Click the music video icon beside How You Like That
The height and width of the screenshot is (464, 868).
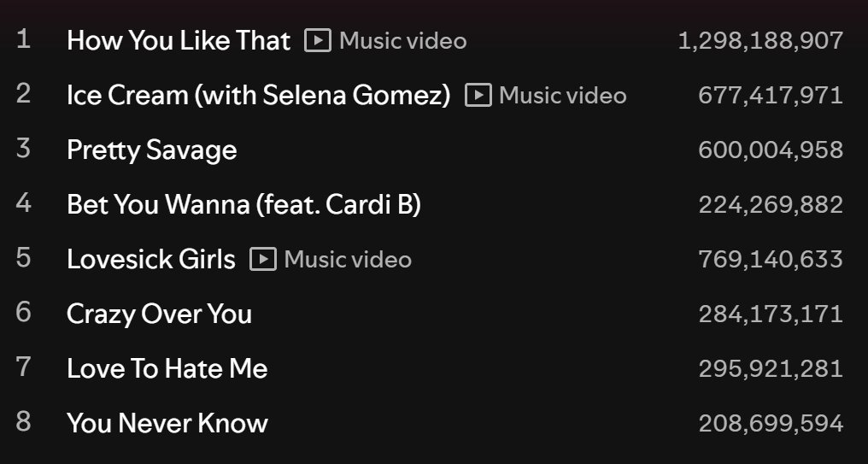[x=318, y=40]
